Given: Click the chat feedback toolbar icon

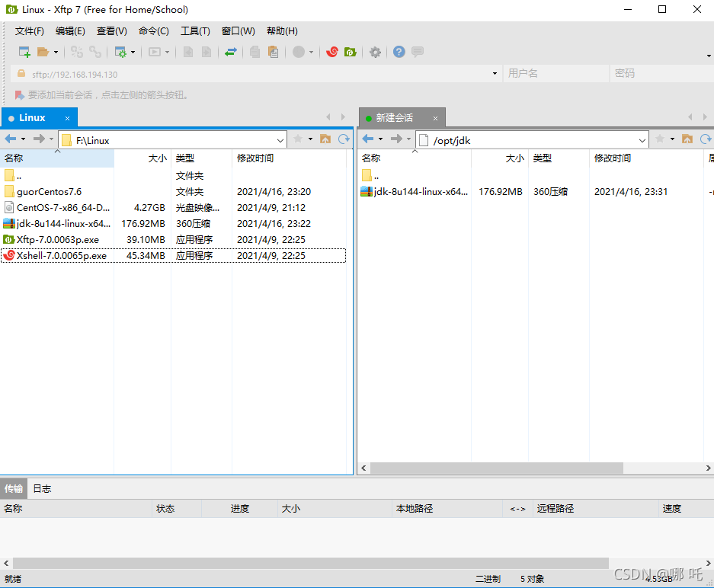Looking at the screenshot, I should 417,52.
